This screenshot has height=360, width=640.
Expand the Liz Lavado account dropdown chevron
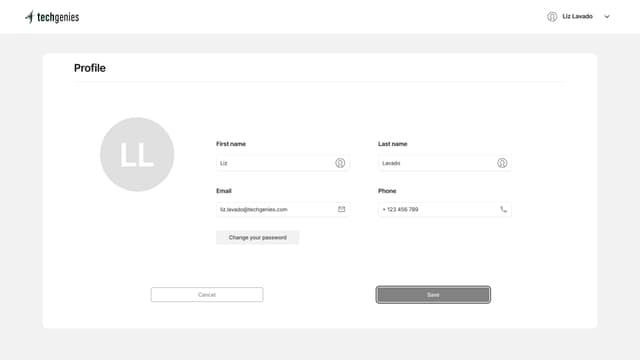click(x=607, y=17)
